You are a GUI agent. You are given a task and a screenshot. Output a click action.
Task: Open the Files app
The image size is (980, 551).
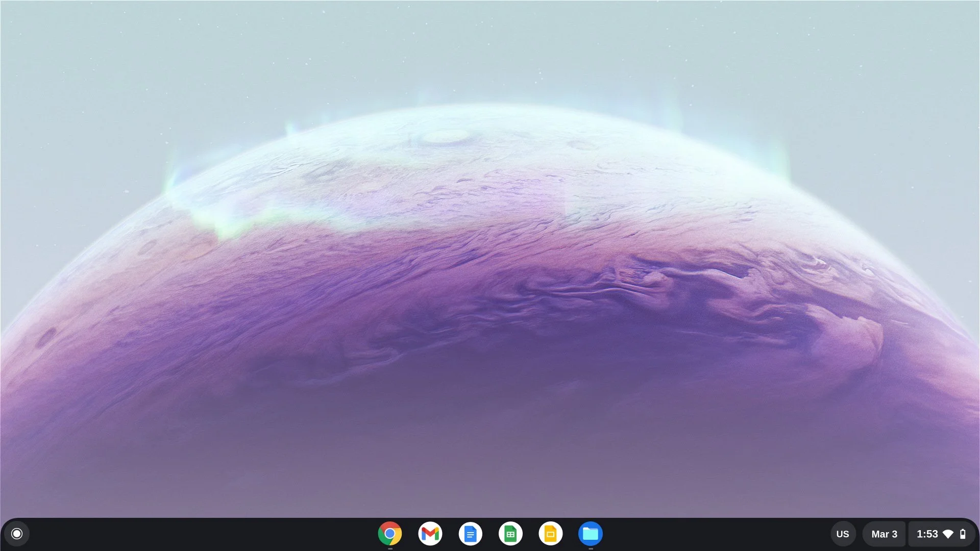(591, 534)
